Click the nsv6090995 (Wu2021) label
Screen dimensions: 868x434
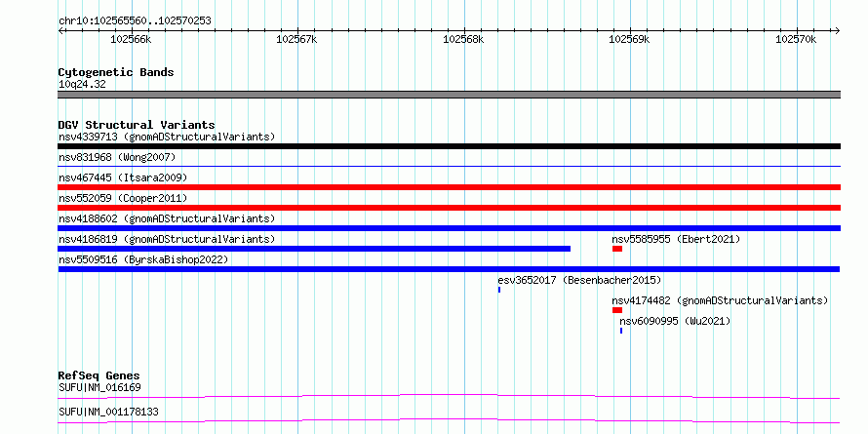[675, 321]
